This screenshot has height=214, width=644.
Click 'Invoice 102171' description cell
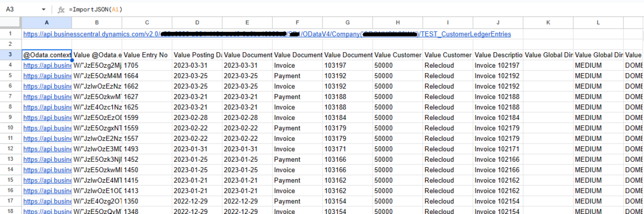click(498, 149)
